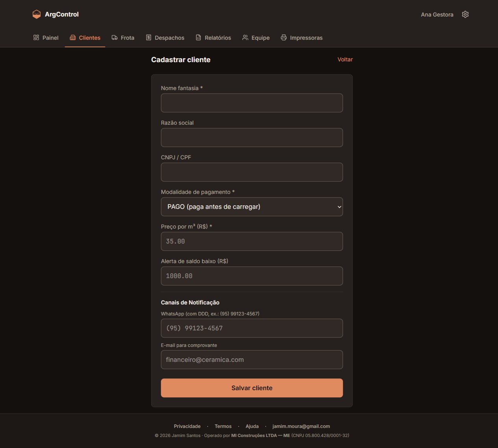Screen dimensions: 498x448
Task: Click the Equipe people icon
Action: coord(245,38)
